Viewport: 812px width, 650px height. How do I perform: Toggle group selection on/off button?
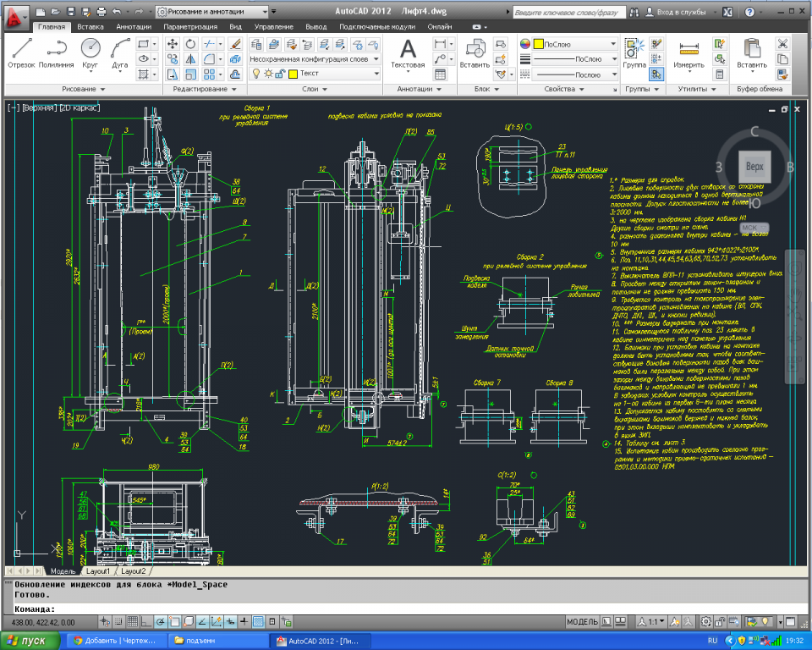click(656, 74)
